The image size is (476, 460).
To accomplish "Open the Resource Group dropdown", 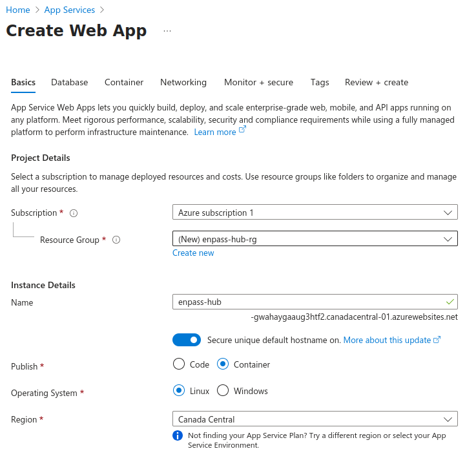I will tap(315, 238).
